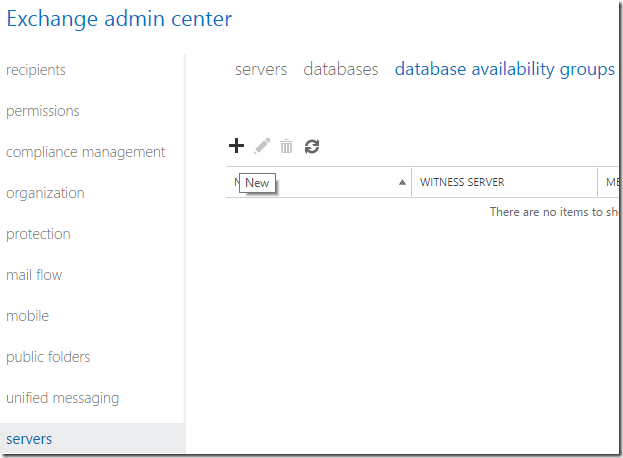Click the Exchange admin center title
623x458 pixels.
(x=119, y=19)
